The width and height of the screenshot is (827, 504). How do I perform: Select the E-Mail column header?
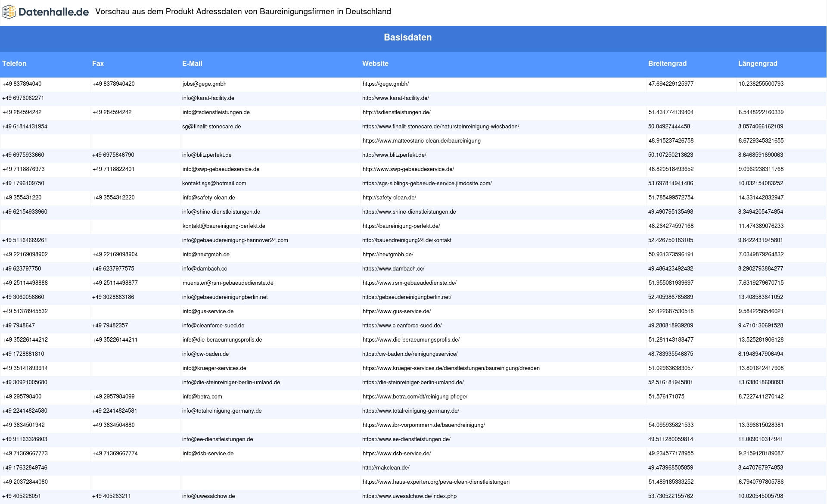(x=192, y=63)
